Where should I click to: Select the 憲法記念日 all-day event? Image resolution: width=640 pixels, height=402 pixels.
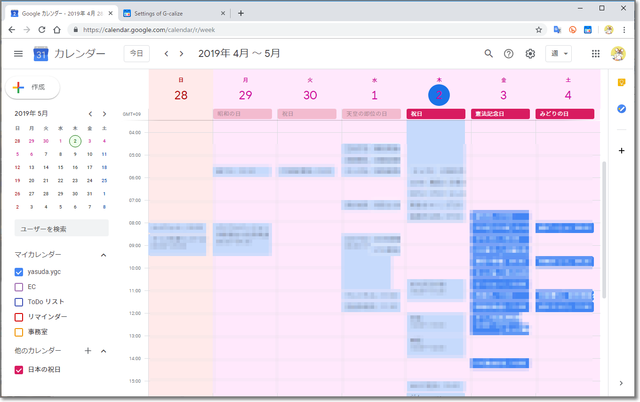(x=502, y=114)
